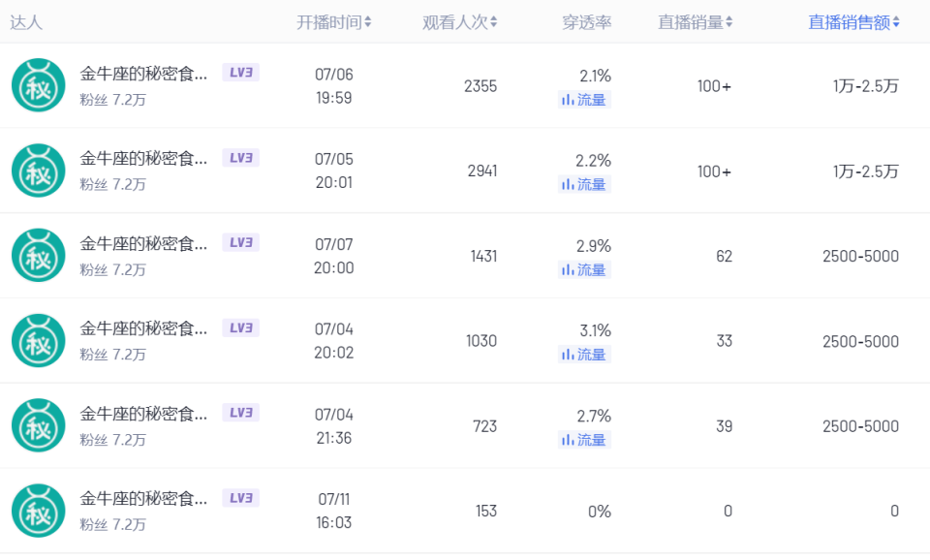The width and height of the screenshot is (930, 560).
Task: Open avatar of the 07/05 20:01 broadcast row
Action: tap(39, 171)
